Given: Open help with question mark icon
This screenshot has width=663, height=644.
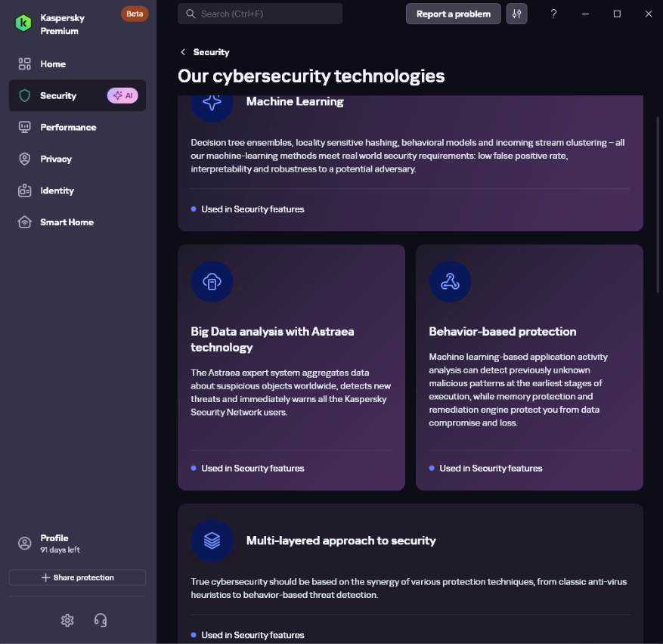Looking at the screenshot, I should tap(553, 14).
